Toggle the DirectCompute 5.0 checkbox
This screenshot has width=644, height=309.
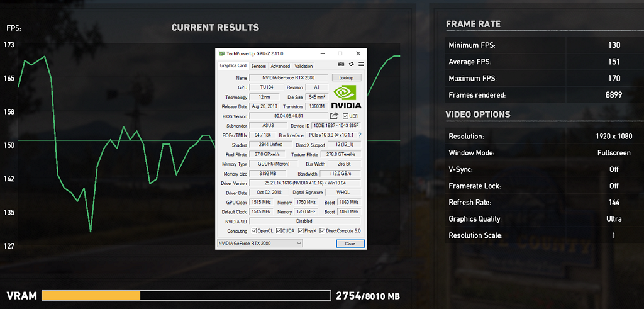coord(323,231)
